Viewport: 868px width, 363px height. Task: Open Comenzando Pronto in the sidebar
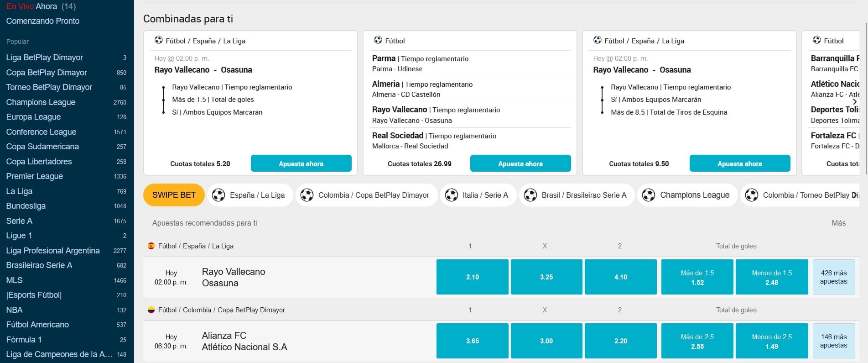click(x=43, y=21)
